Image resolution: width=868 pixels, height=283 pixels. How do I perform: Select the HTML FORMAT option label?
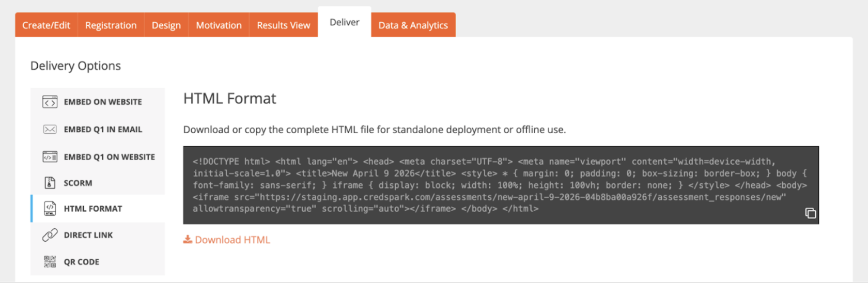click(93, 209)
